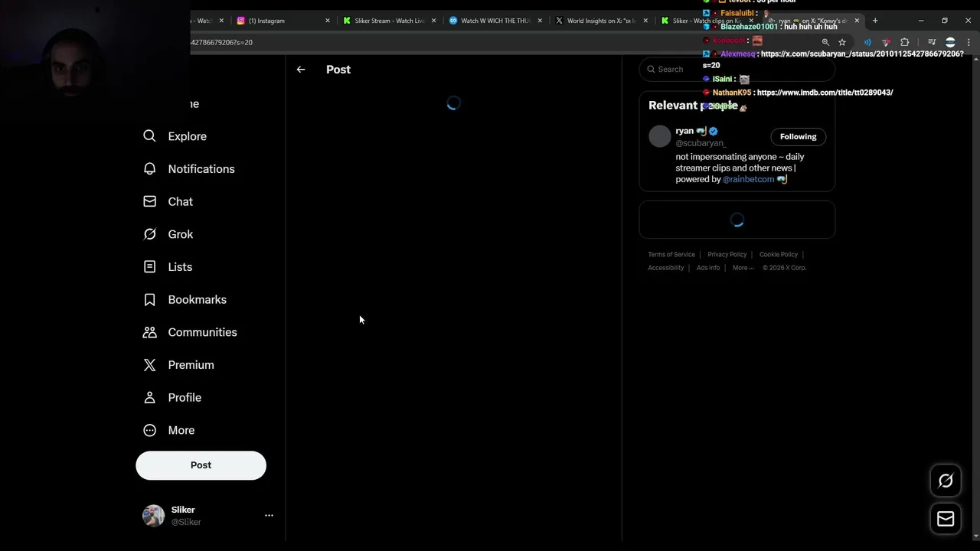Click the Sliker profile avatar
This screenshot has width=980, height=551.
[x=154, y=516]
